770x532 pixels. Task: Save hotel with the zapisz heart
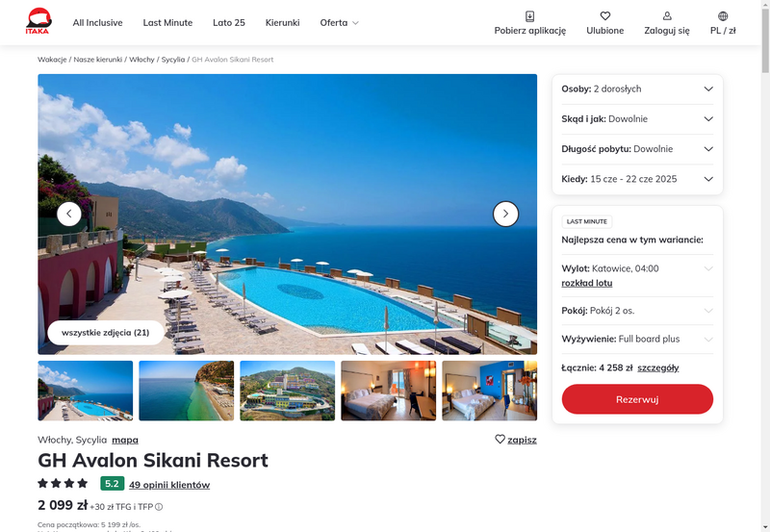click(x=516, y=440)
